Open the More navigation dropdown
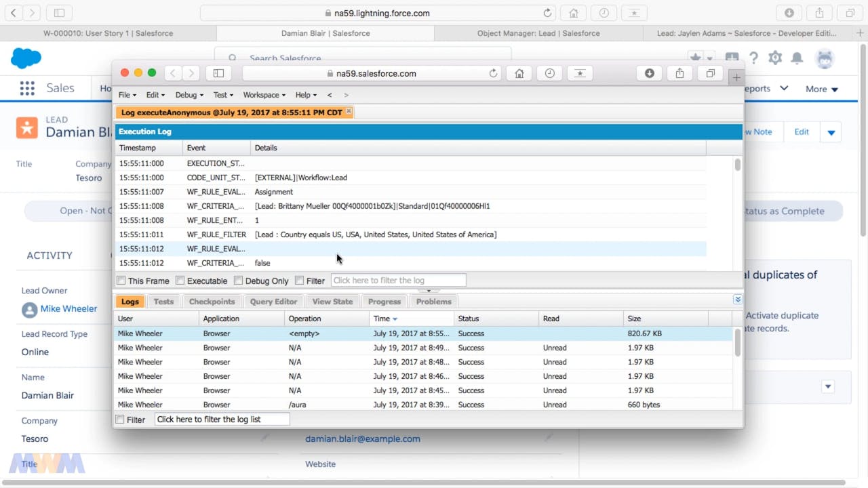Image resolution: width=868 pixels, height=488 pixels. pyautogui.click(x=822, y=89)
